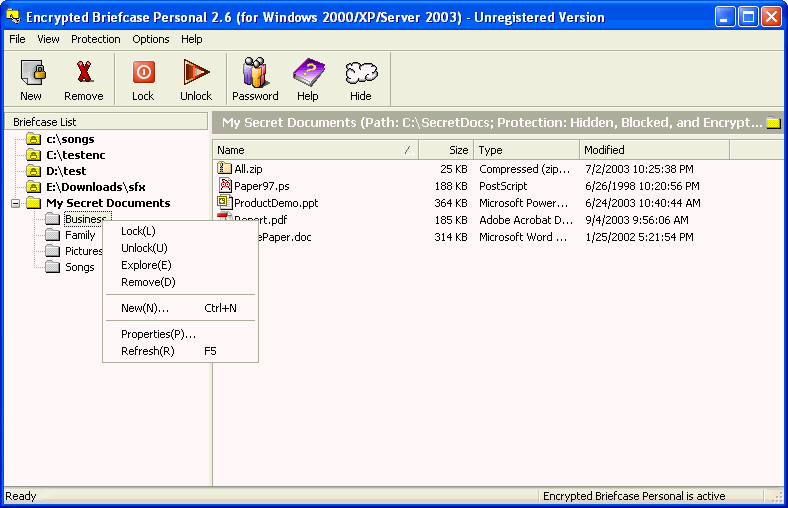The width and height of the screenshot is (788, 508).
Task: Click the 7/2/2003 10:25:38 PM modified cell
Action: (x=639, y=169)
